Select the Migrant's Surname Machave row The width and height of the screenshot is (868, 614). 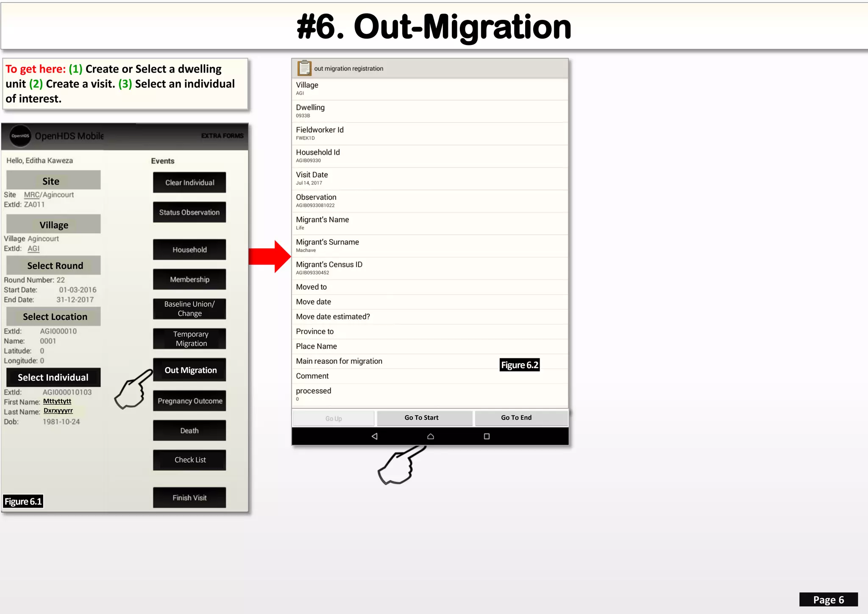point(430,246)
